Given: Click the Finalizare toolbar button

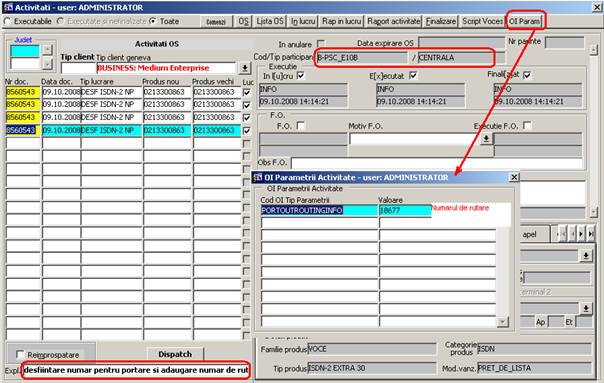Looking at the screenshot, I should 441,21.
